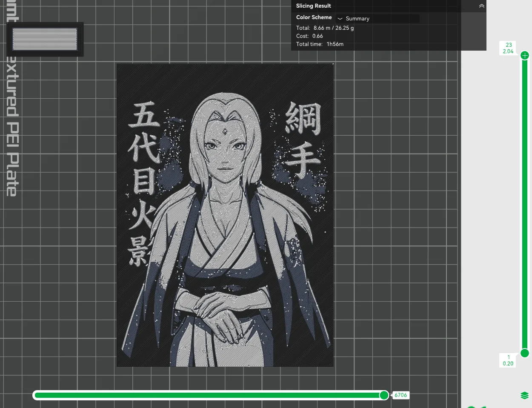
Task: Collapse the Slicing Result panel
Action: pyautogui.click(x=481, y=6)
